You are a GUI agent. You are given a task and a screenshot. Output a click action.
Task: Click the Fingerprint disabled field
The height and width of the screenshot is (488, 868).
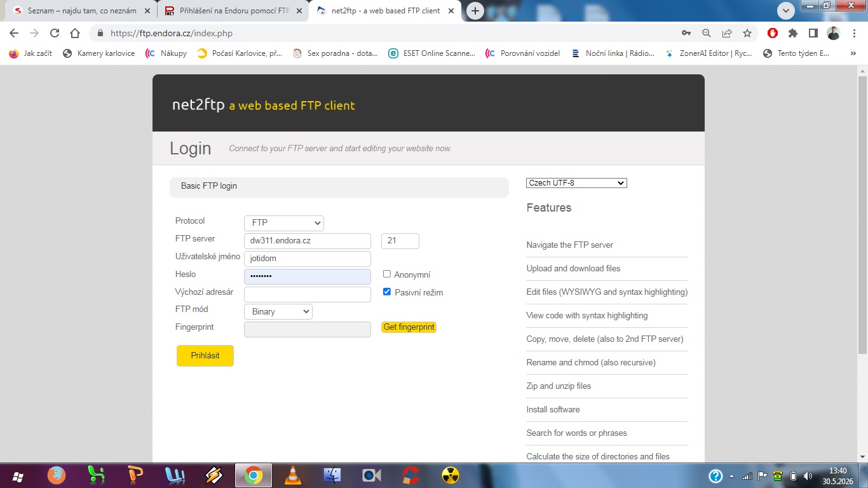[x=308, y=329]
